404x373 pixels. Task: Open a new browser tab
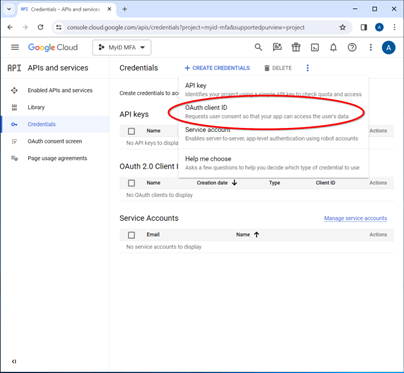click(124, 9)
